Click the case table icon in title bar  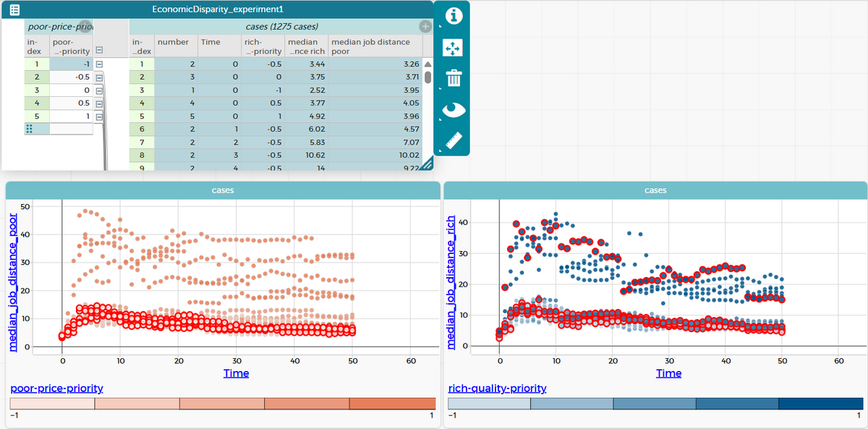click(14, 10)
